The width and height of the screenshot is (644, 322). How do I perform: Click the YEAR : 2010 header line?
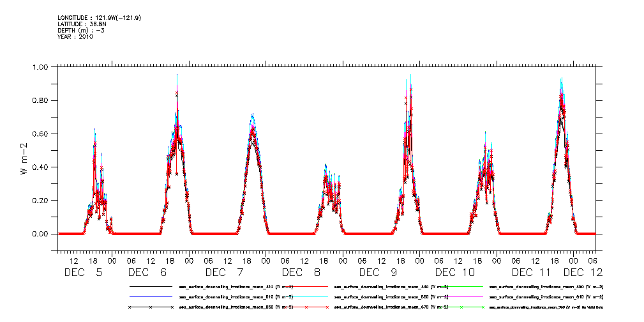click(75, 37)
